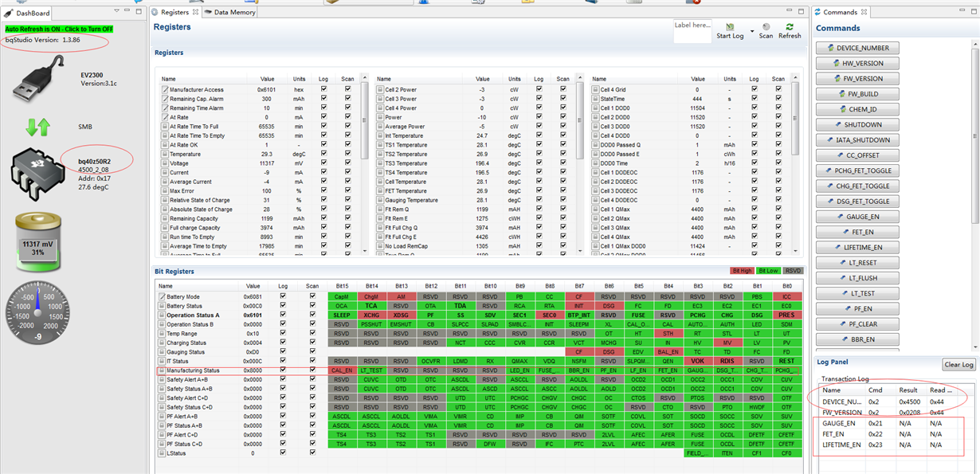Image resolution: width=980 pixels, height=474 pixels.
Task: Minimize the Commands panel
Action: pos(961,12)
